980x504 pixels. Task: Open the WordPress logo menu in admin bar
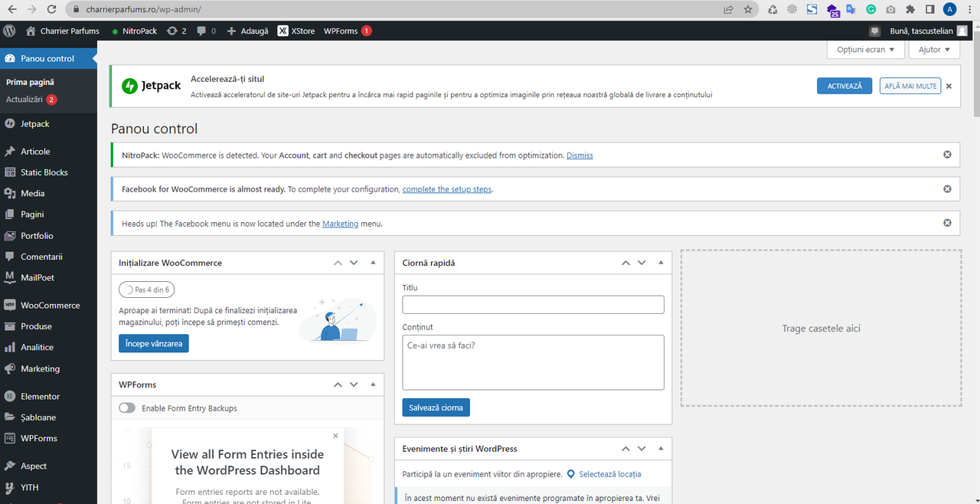click(9, 31)
